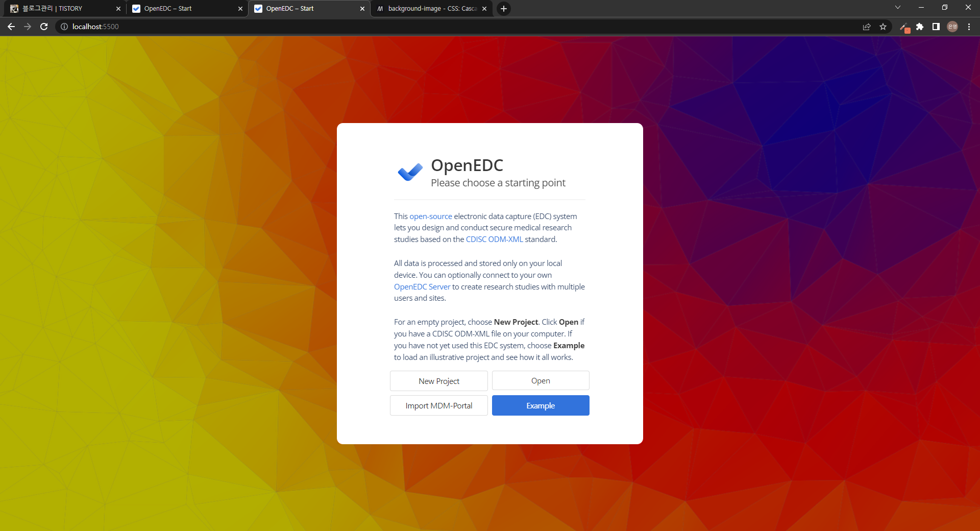Open the CDISC ODM-XML link
The image size is (980, 531).
(x=494, y=239)
